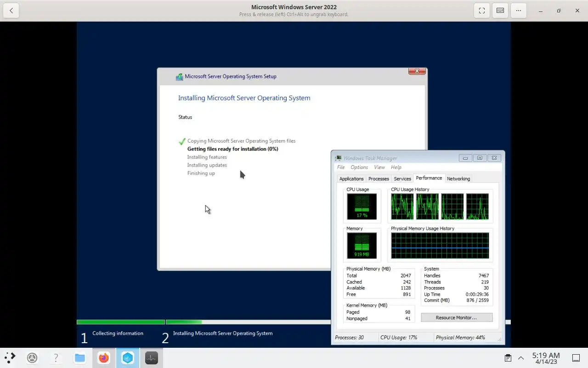Click the Total physical memory value 2047
The width and height of the screenshot is (588, 368).
[x=405, y=276]
